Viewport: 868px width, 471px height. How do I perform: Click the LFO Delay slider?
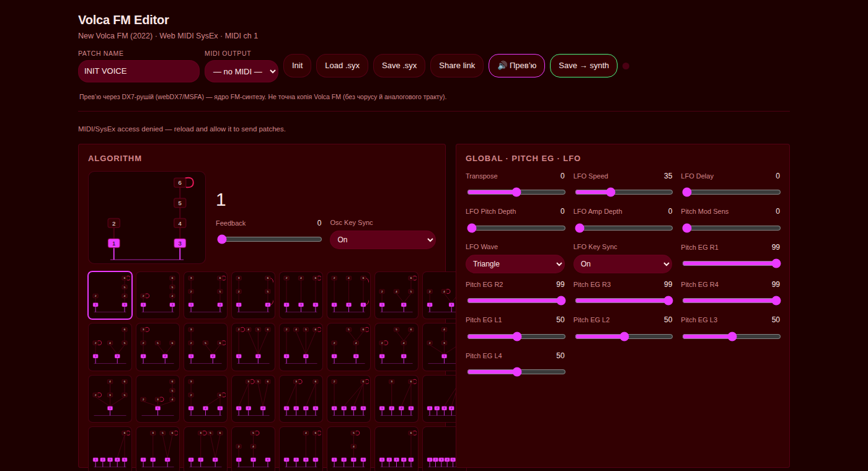pyautogui.click(x=731, y=192)
